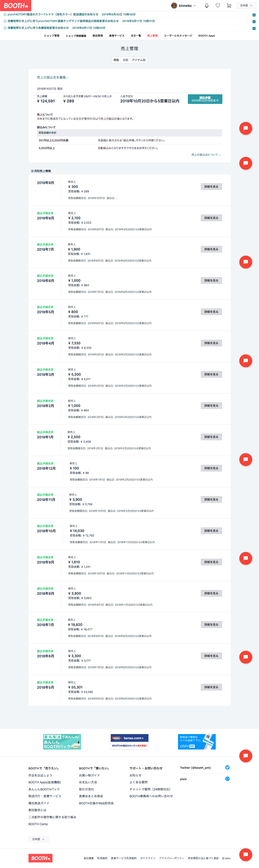The width and height of the screenshot is (259, 868).
Task: View details for 2019年9月 sales
Action: (211, 187)
